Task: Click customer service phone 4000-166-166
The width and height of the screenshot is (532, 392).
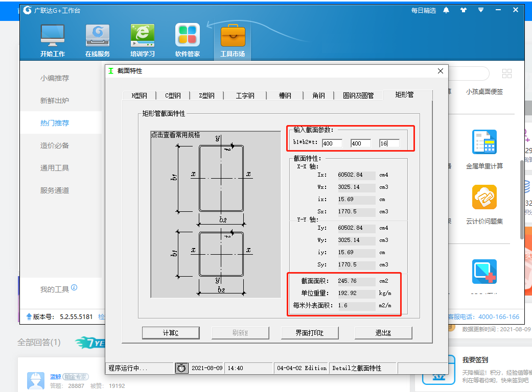Action: 499,317
